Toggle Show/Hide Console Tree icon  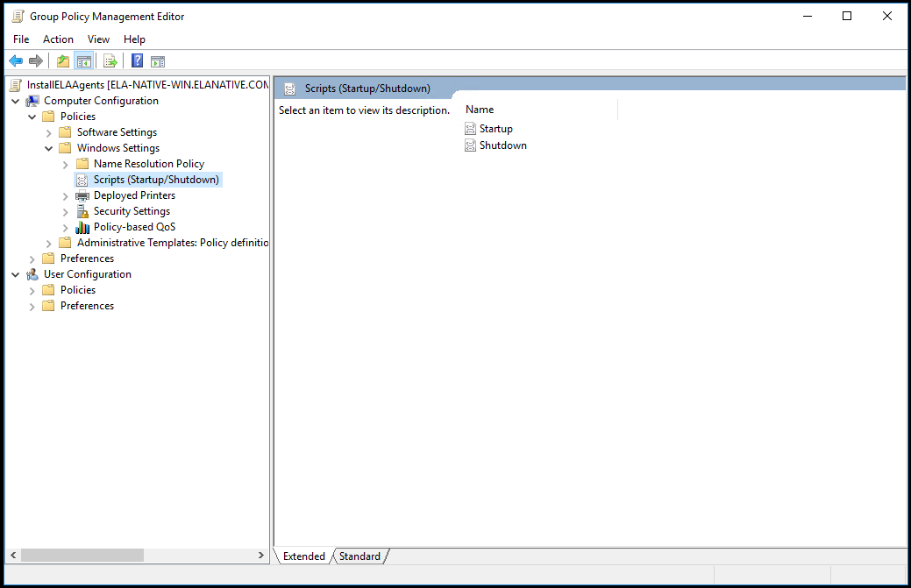(x=84, y=61)
